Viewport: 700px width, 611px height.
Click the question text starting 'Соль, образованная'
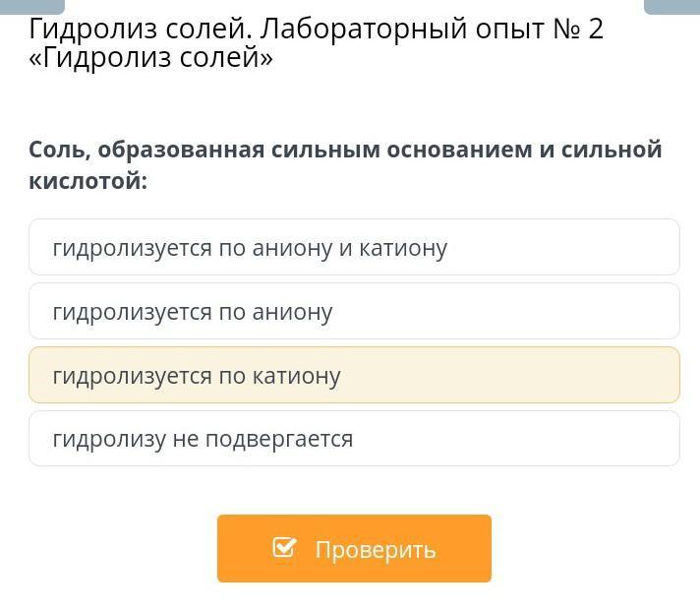[x=344, y=150]
